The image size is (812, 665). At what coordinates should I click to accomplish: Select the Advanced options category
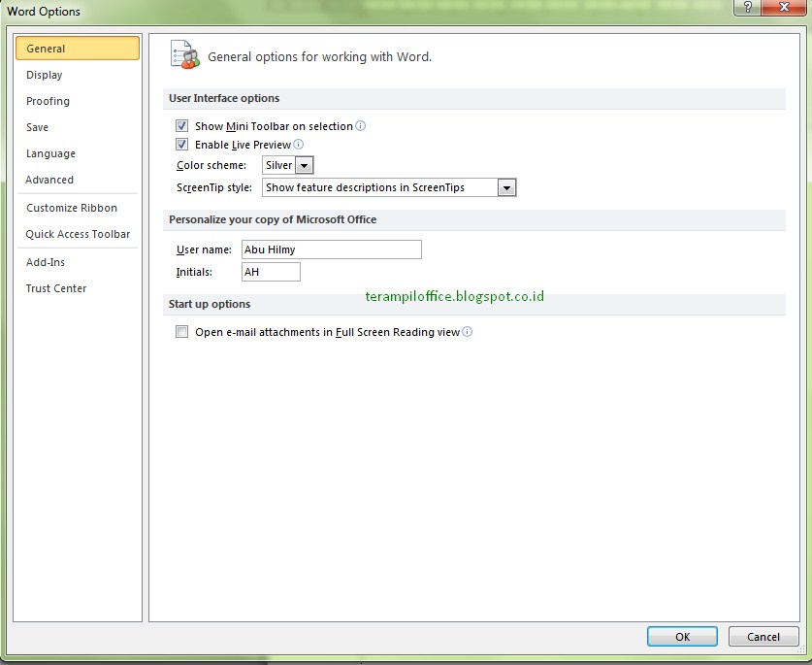(49, 180)
